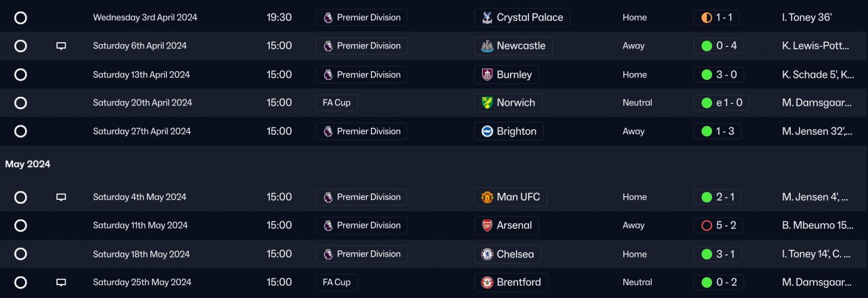Click the Newcastle club crest icon
This screenshot has height=298, width=868.
(x=486, y=46)
